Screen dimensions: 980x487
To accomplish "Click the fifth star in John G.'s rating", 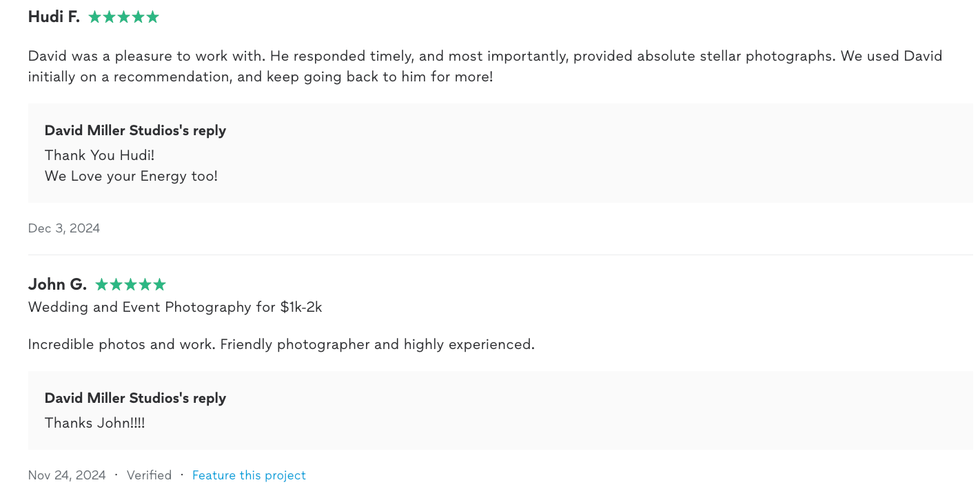I will (159, 285).
